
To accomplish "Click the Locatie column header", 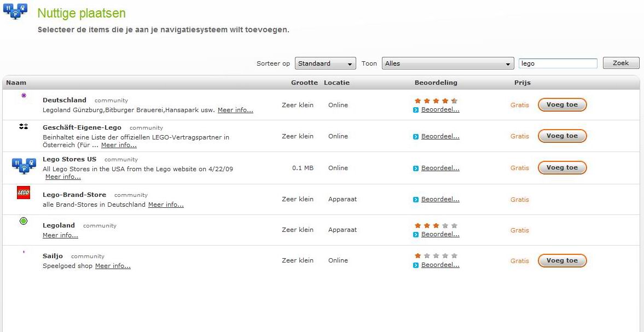I will (x=337, y=83).
